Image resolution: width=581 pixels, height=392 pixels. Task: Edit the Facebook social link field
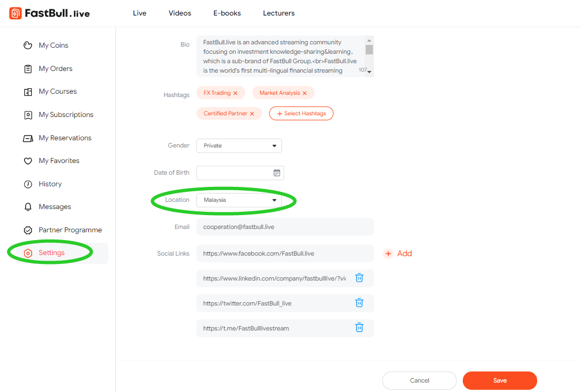click(x=285, y=253)
